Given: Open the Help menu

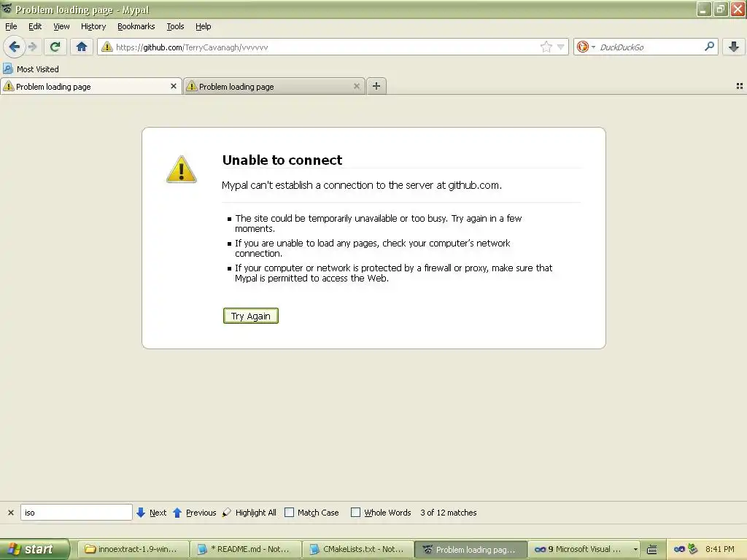Looking at the screenshot, I should (203, 26).
